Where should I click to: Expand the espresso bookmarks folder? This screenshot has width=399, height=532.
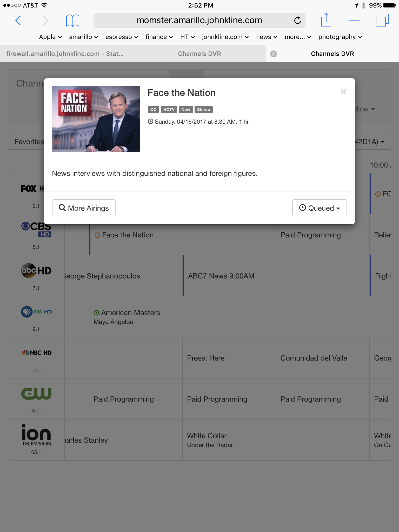click(x=121, y=37)
